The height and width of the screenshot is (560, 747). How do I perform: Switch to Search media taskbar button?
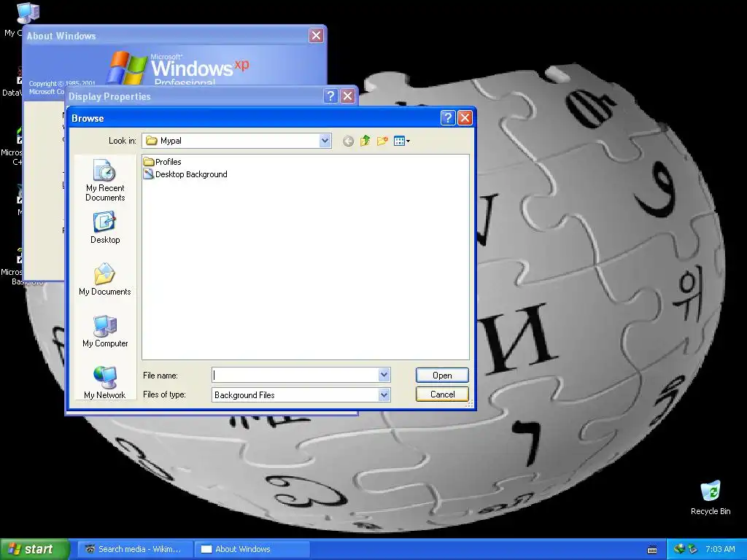135,549
